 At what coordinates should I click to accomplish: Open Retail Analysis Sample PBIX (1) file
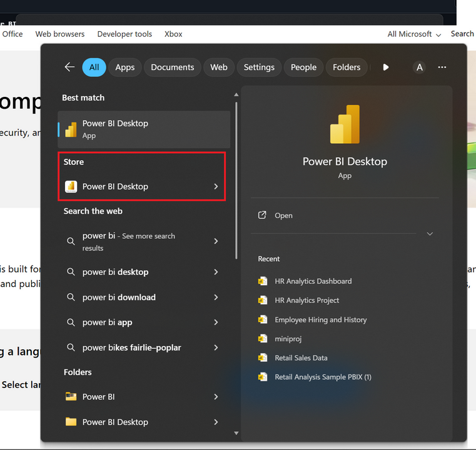(x=323, y=377)
